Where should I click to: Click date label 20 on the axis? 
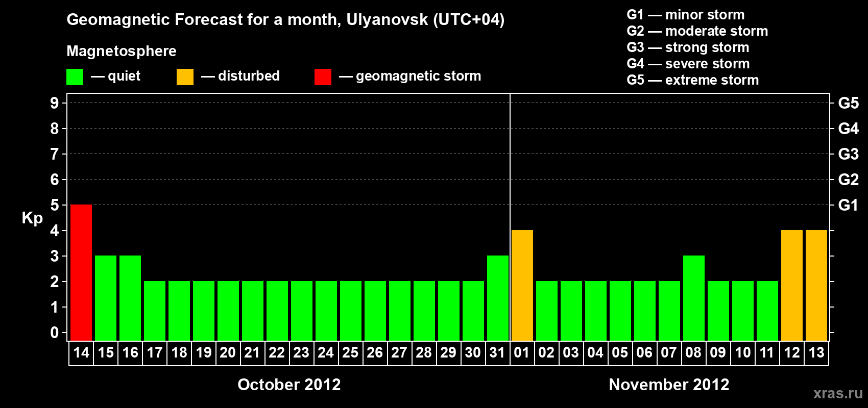[228, 352]
